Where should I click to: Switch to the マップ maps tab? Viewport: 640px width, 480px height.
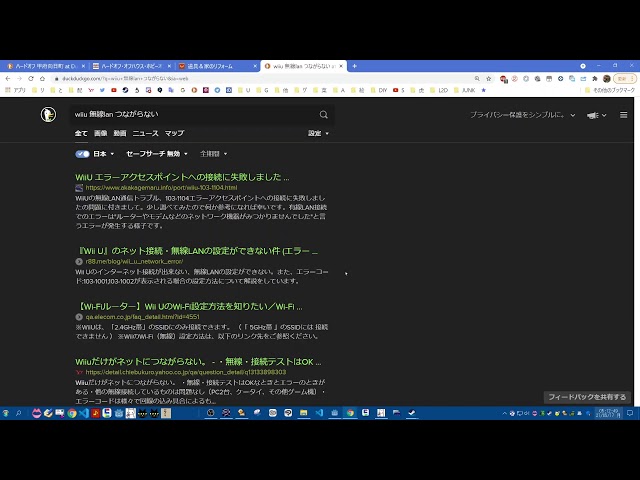click(174, 133)
